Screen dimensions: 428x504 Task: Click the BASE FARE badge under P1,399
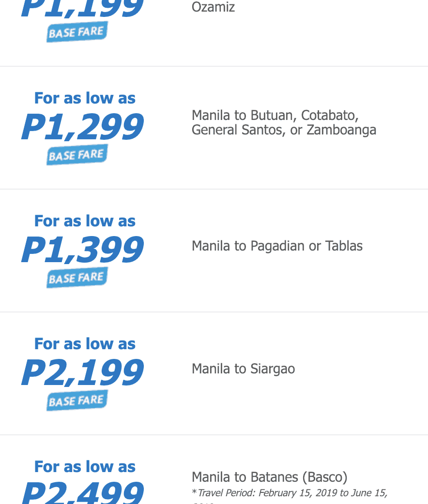click(x=77, y=278)
